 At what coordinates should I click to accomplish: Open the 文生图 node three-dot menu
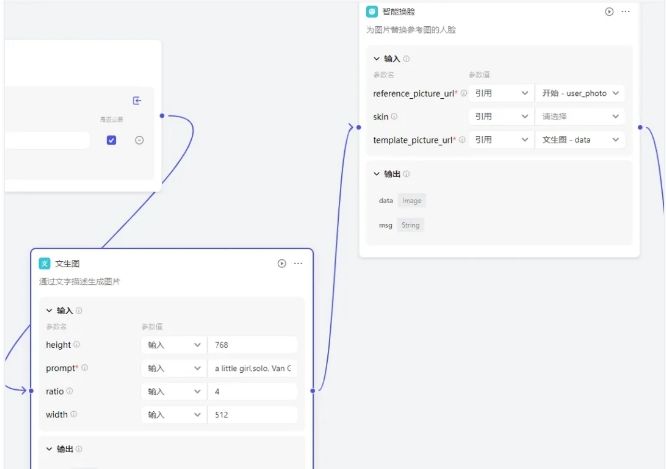(298, 263)
